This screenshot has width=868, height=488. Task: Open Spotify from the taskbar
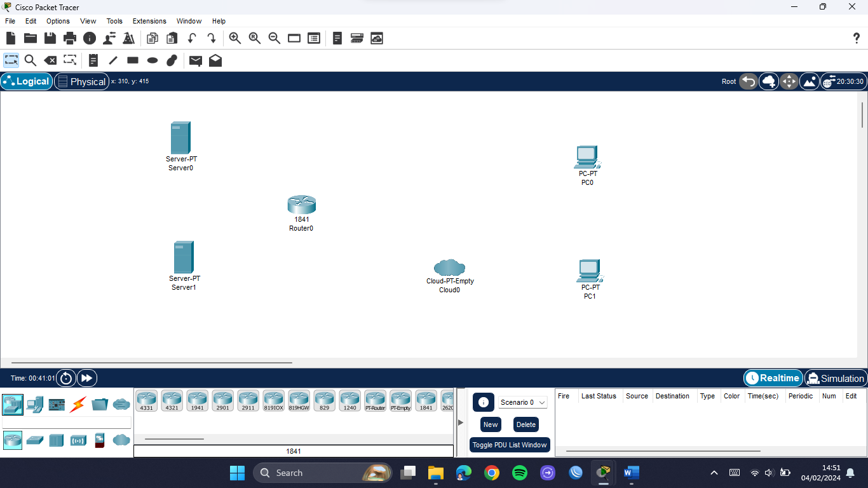coord(519,473)
